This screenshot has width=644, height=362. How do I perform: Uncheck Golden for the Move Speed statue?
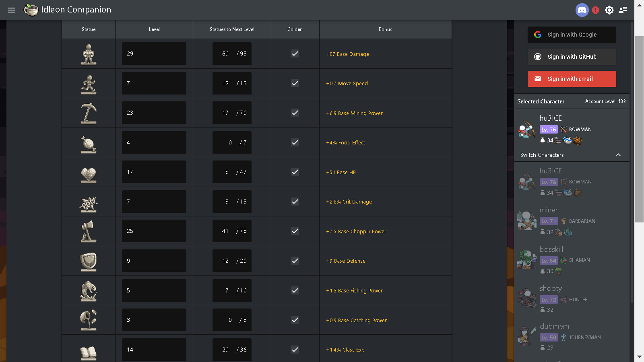click(x=295, y=83)
